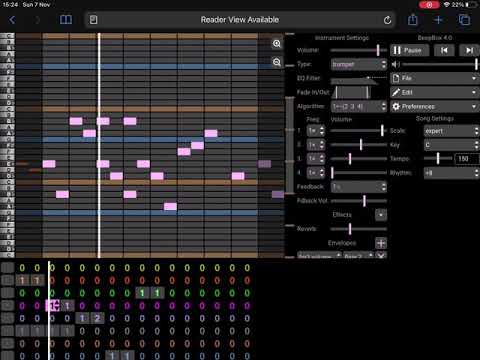This screenshot has width=480, height=360.
Task: Mute the green channel row
Action: point(7,293)
